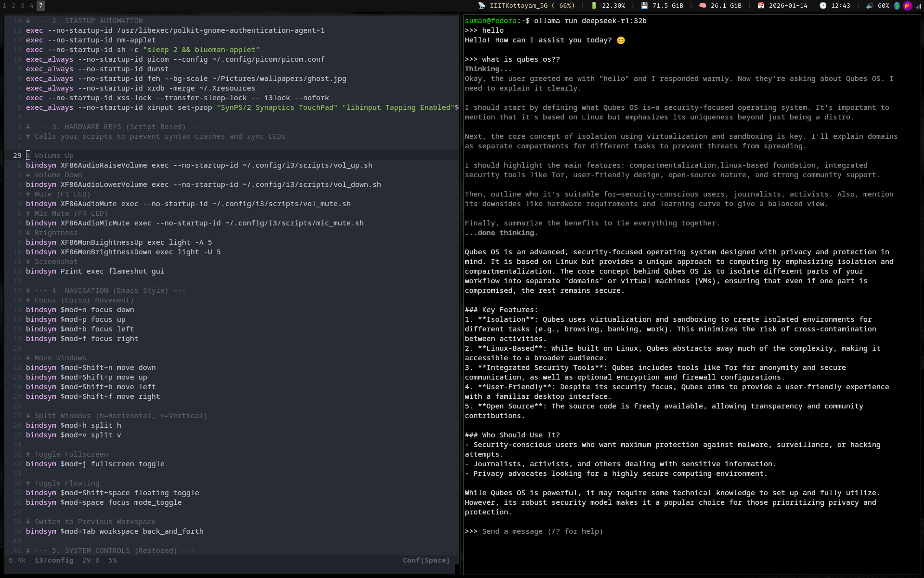Click the 60% volume level indicator
Screen dimensions: 924x578
[x=884, y=6]
